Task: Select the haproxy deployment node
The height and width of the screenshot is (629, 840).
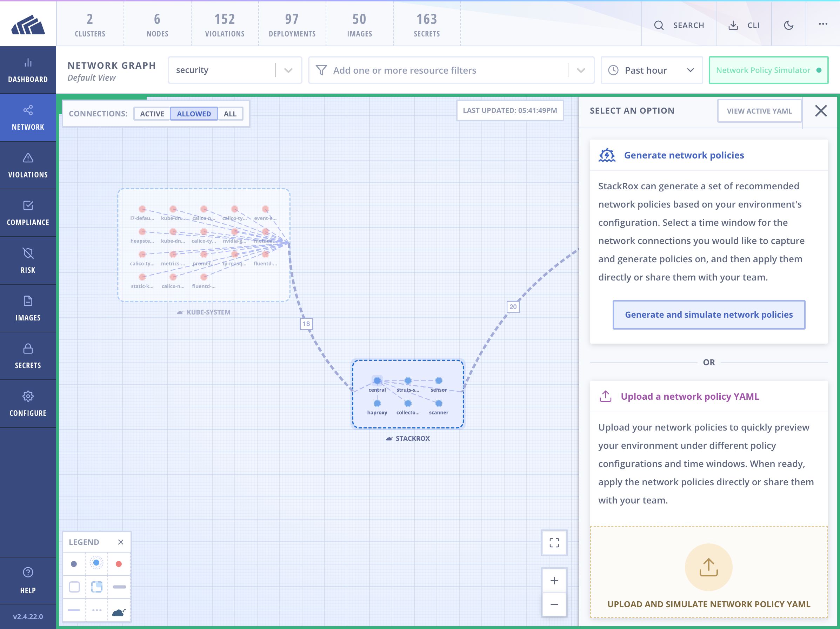Action: click(x=377, y=403)
